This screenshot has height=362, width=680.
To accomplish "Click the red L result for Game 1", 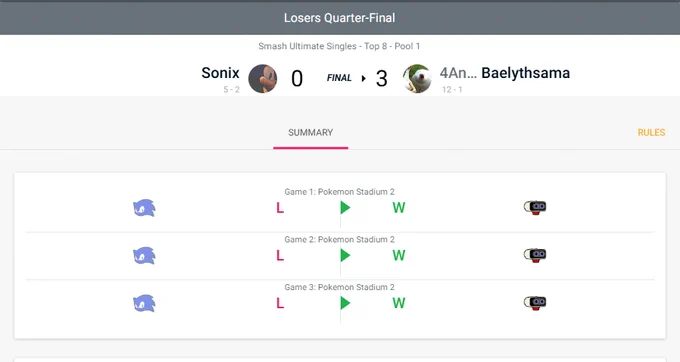I will [x=280, y=208].
